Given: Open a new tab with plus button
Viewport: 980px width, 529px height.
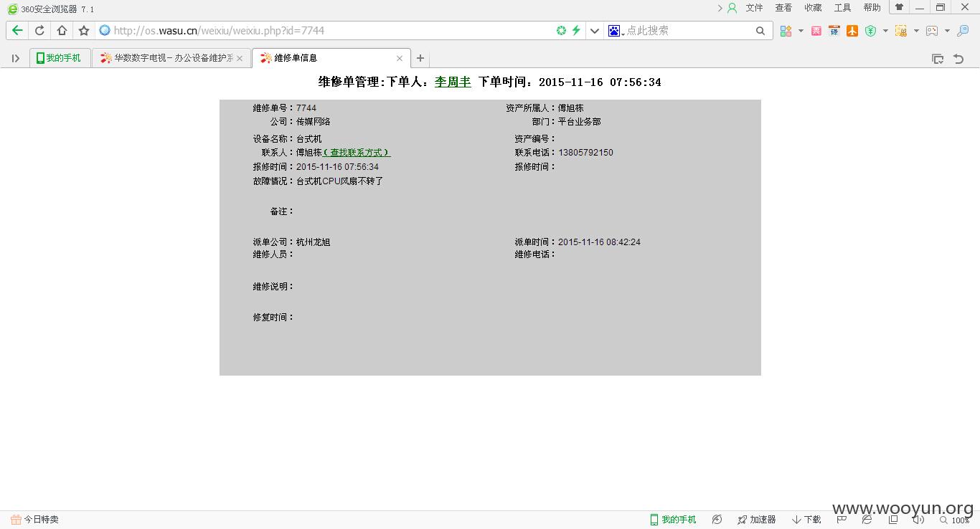Looking at the screenshot, I should tap(420, 58).
